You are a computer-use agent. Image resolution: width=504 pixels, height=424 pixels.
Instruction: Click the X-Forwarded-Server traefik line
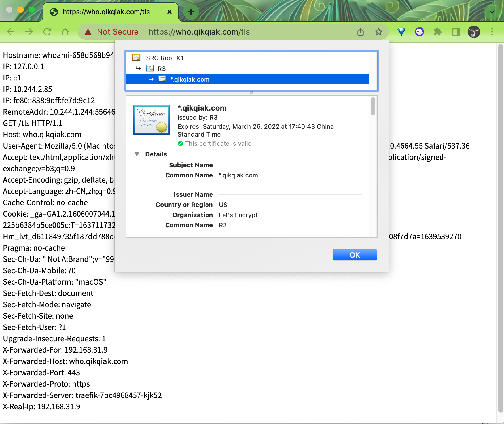82,395
